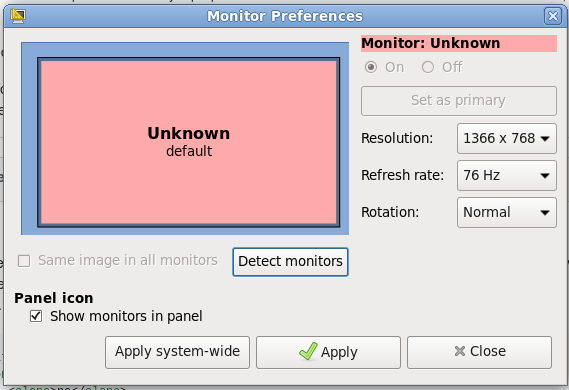Viewport: 569px width, 390px height.
Task: Click the green checkmark icon on Apply
Action: point(308,351)
